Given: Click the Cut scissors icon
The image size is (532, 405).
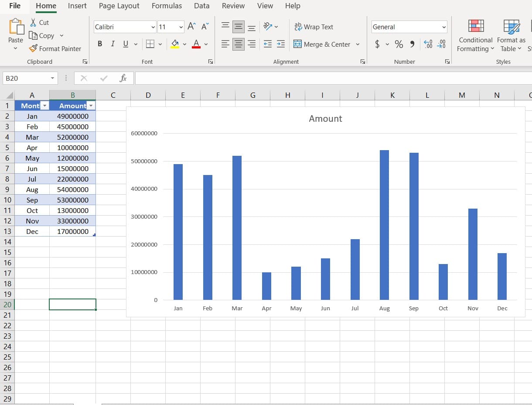Looking at the screenshot, I should (x=33, y=22).
